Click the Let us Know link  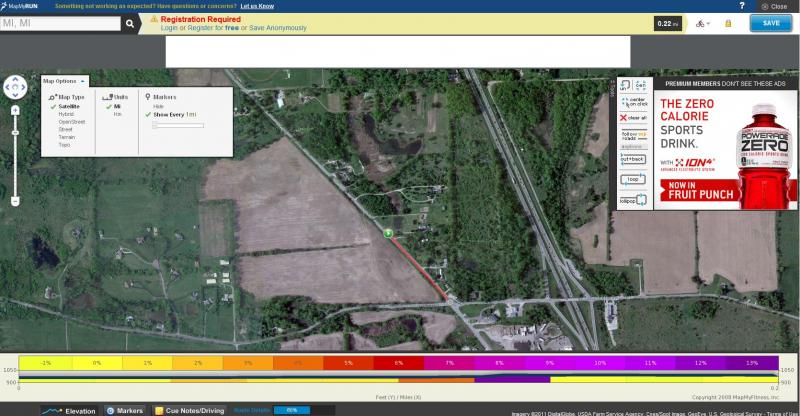coord(257,6)
